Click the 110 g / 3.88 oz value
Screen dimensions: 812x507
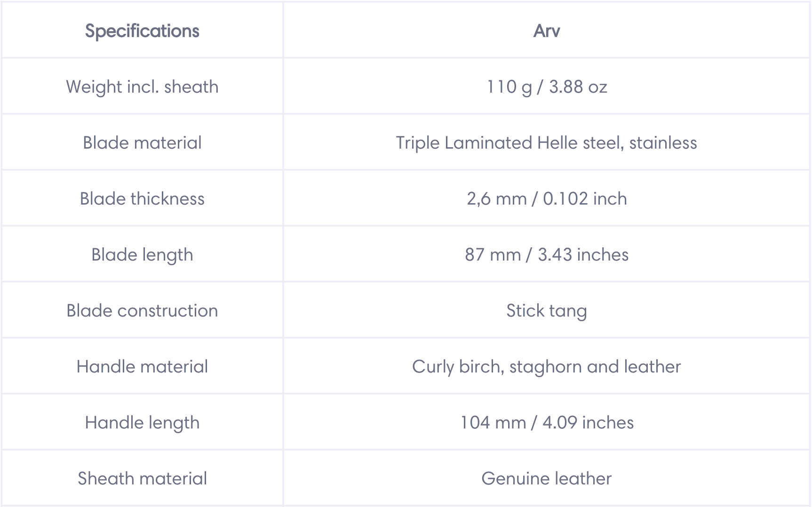pos(547,87)
